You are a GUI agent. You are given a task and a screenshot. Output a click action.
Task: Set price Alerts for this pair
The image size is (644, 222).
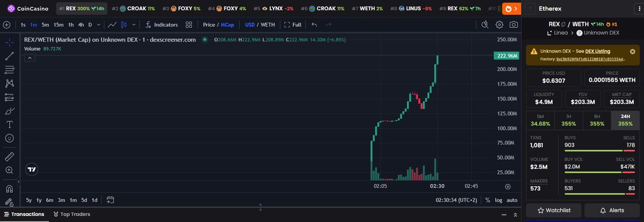click(x=612, y=210)
